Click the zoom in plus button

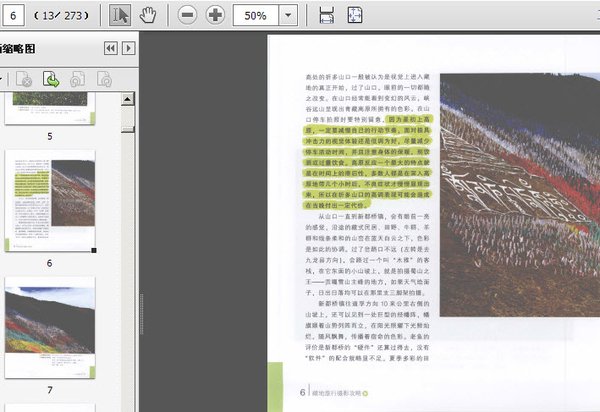click(215, 15)
